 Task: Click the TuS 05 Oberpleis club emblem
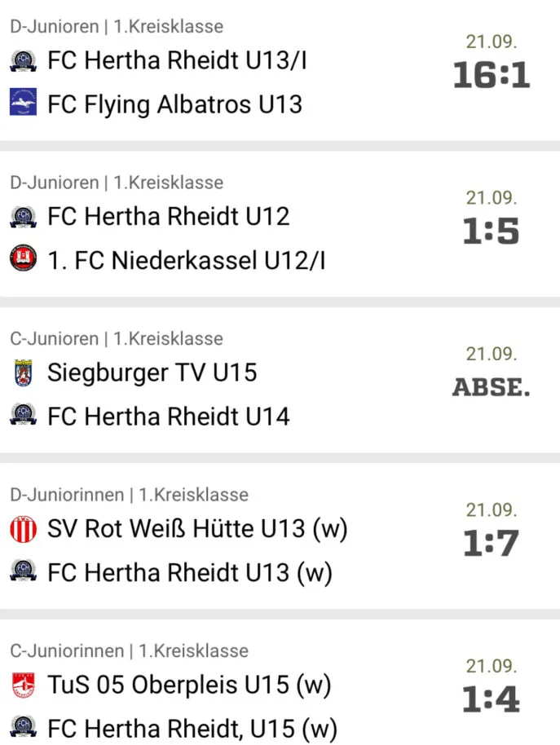tap(24, 685)
